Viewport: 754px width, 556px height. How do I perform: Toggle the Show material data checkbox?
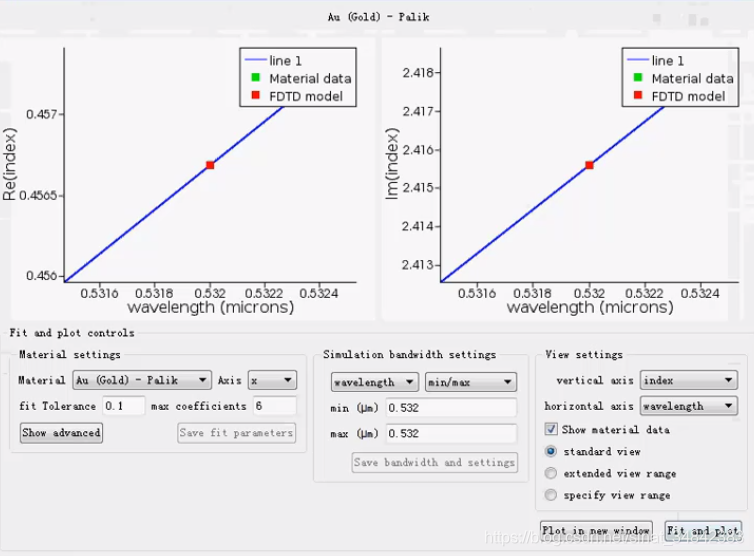click(x=551, y=429)
